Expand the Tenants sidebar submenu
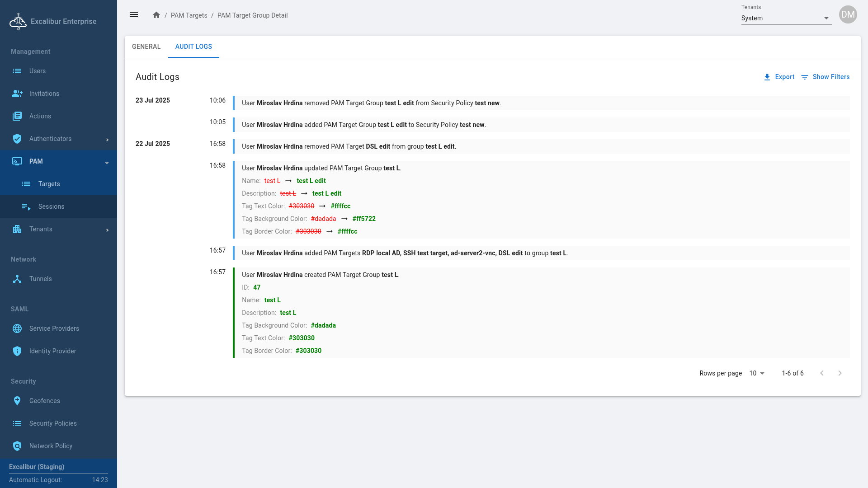Viewport: 868px width, 488px height. coord(107,230)
